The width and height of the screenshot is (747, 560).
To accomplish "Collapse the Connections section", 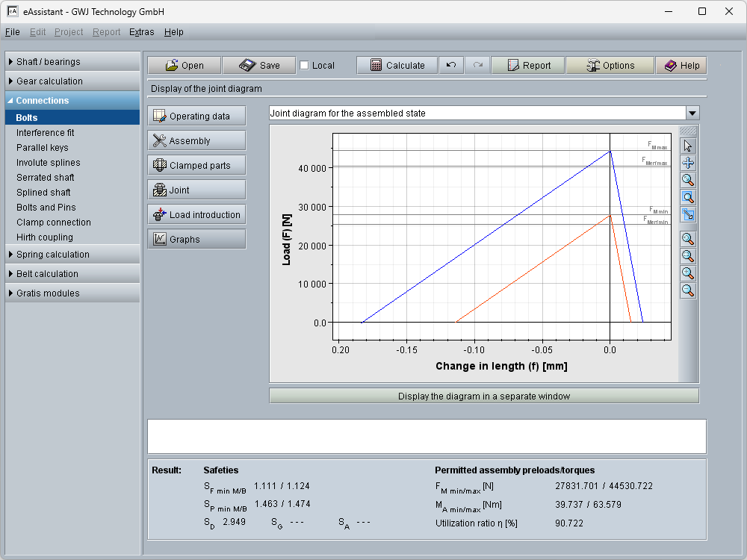I will (72, 101).
